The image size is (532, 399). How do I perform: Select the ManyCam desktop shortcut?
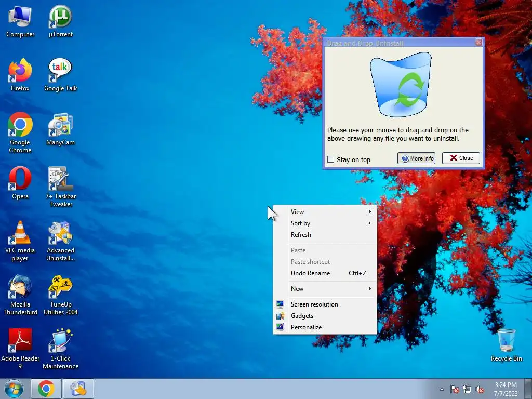pos(60,129)
